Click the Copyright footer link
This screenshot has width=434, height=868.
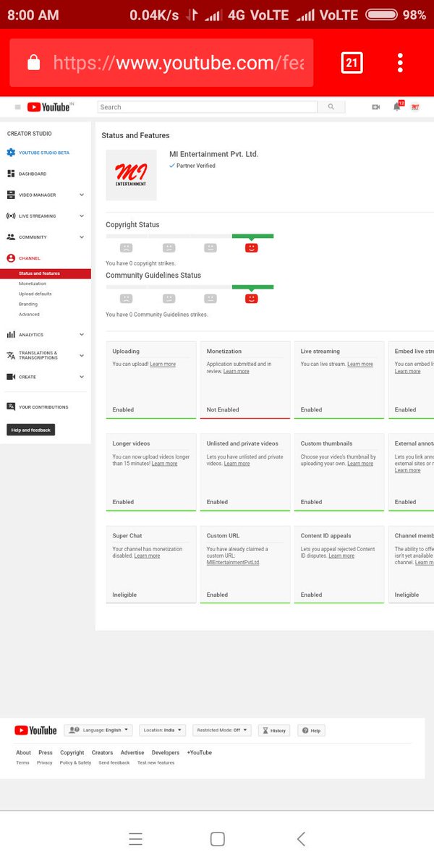72,752
